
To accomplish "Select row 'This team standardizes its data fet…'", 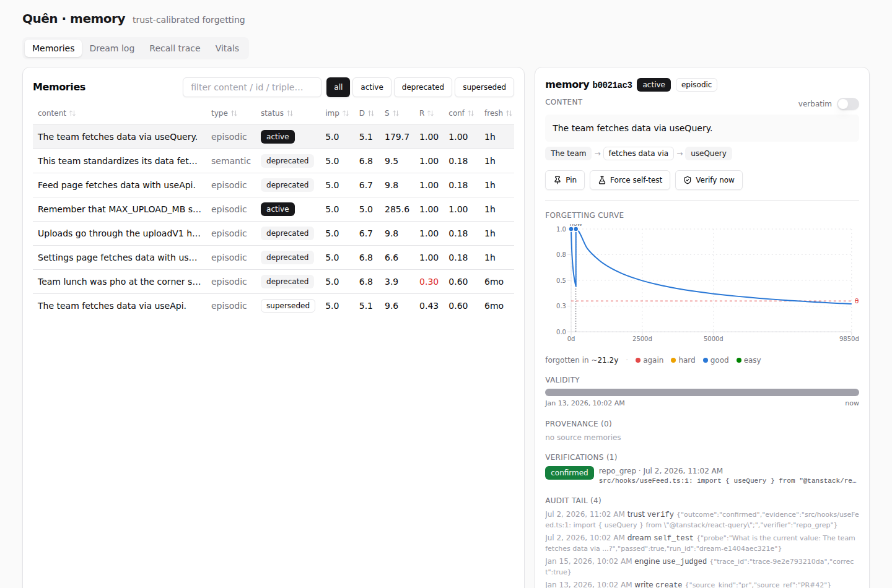I will [273, 161].
